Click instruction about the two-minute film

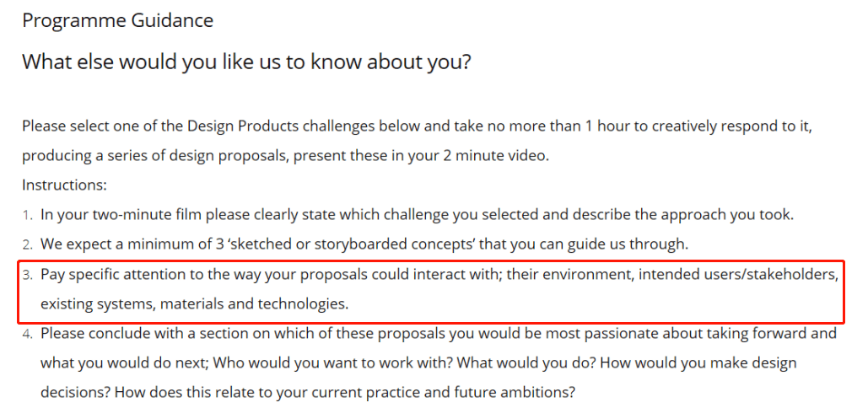[418, 214]
